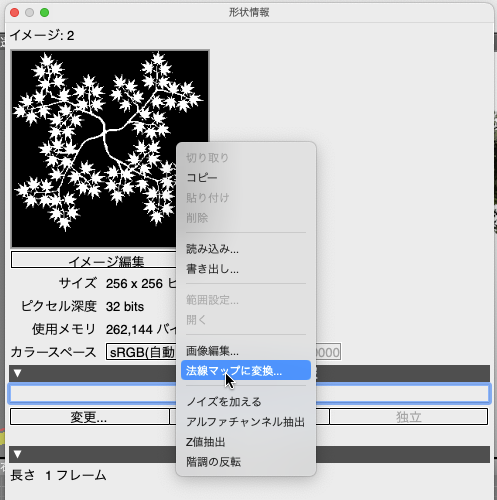497x500 pixels.
Task: Collapse the first section disclosure triangle
Action: pyautogui.click(x=17, y=373)
